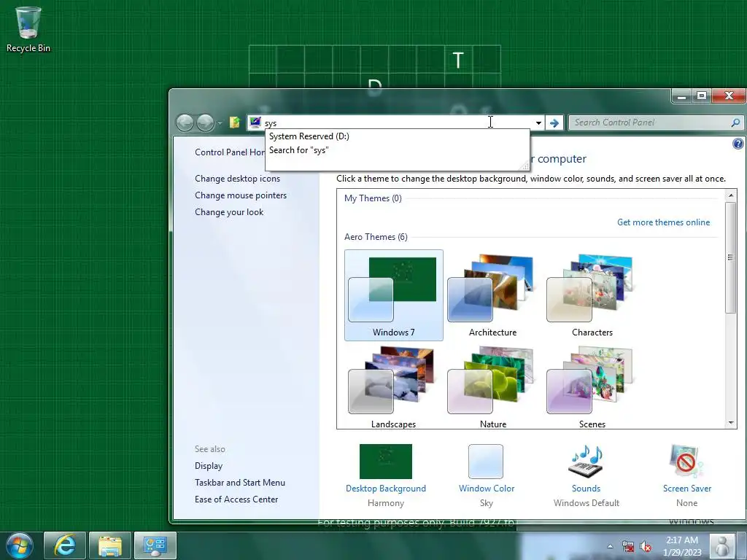Open Desktop Background Harmony icon
Viewport: 747px width, 560px height.
coord(385,462)
